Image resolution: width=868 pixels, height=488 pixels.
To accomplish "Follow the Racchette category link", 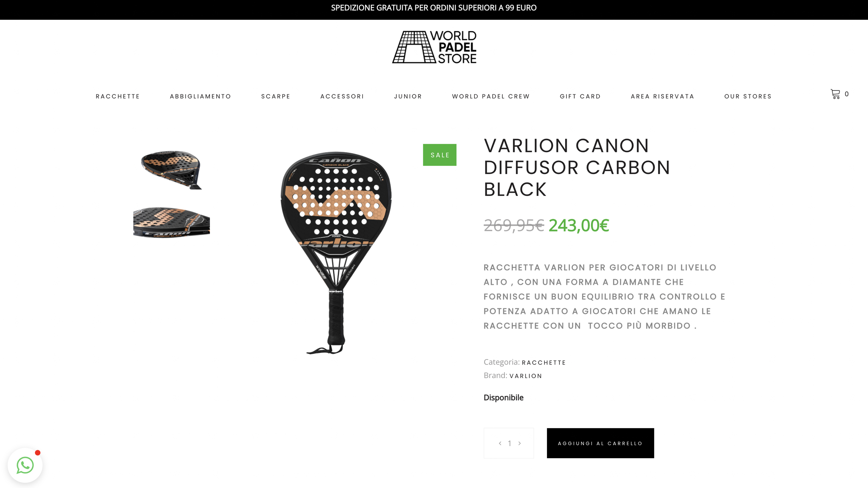I will pos(543,363).
